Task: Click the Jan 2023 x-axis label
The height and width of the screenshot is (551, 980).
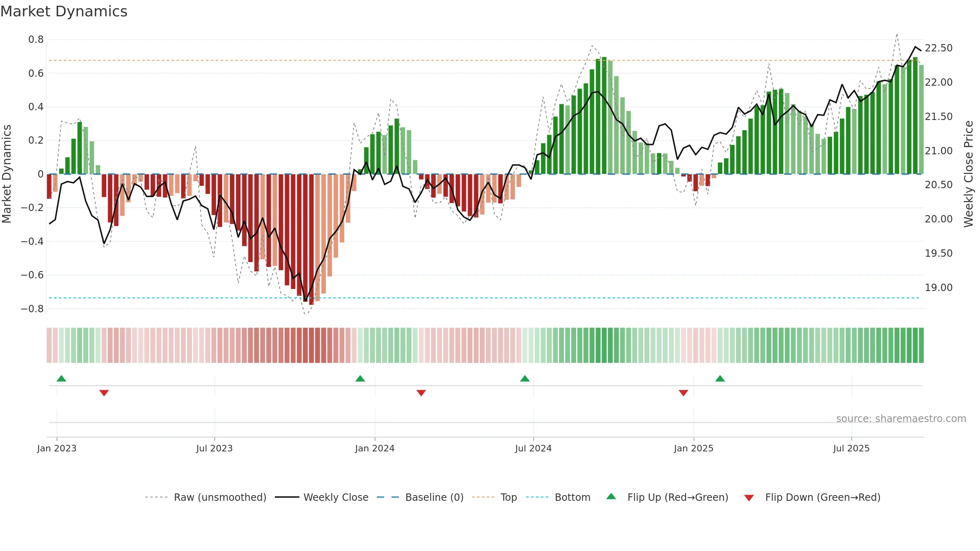Action: (x=57, y=448)
